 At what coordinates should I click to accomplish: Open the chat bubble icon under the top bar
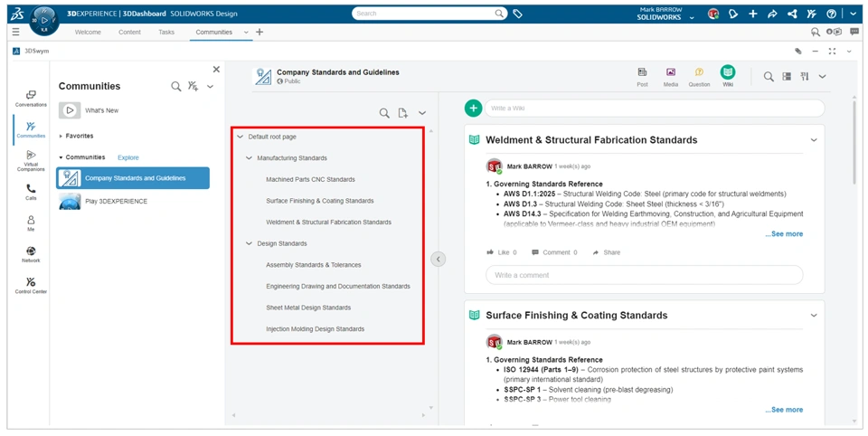pos(854,33)
